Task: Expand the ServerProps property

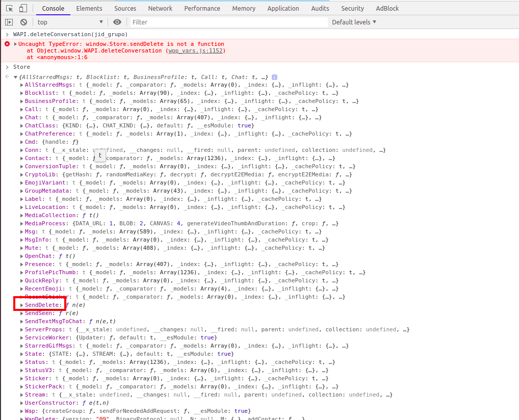Action: point(22,330)
